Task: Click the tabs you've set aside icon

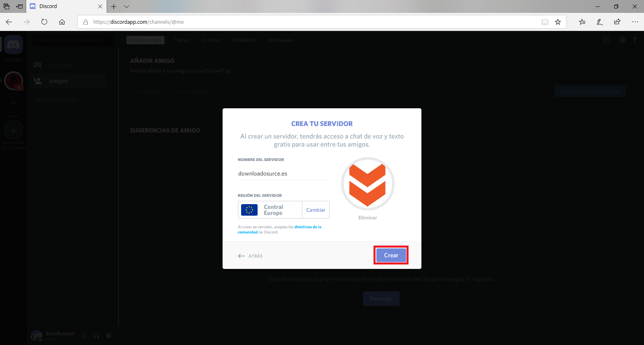Action: [x=6, y=6]
